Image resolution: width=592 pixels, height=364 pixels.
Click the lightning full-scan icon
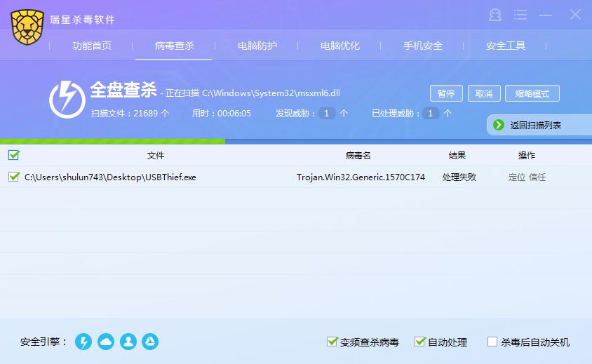[67, 100]
